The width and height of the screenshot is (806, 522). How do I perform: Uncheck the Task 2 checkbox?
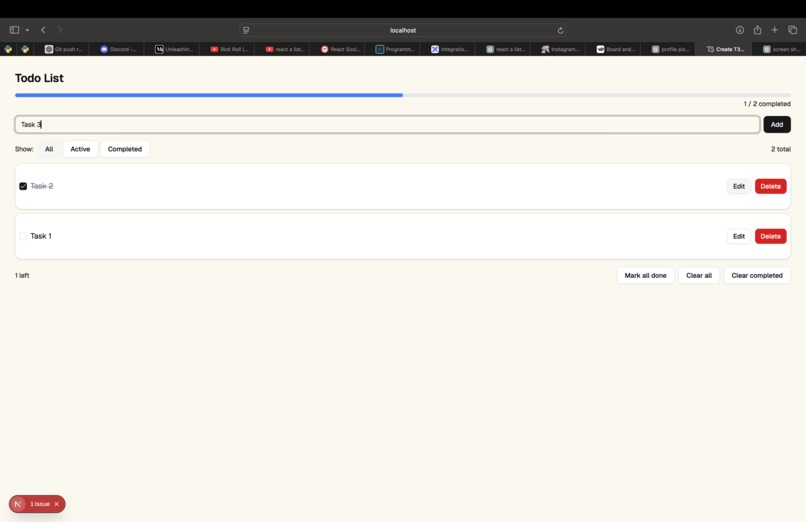[x=23, y=186]
